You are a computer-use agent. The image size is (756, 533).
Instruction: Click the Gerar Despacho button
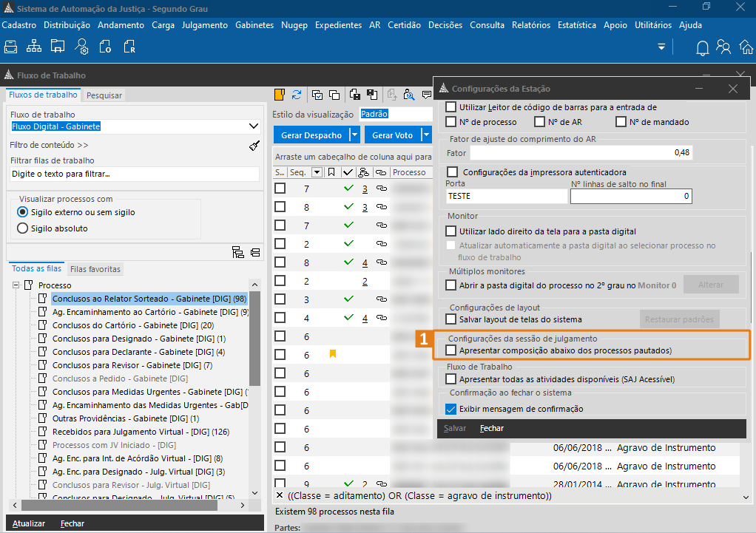[x=311, y=135]
